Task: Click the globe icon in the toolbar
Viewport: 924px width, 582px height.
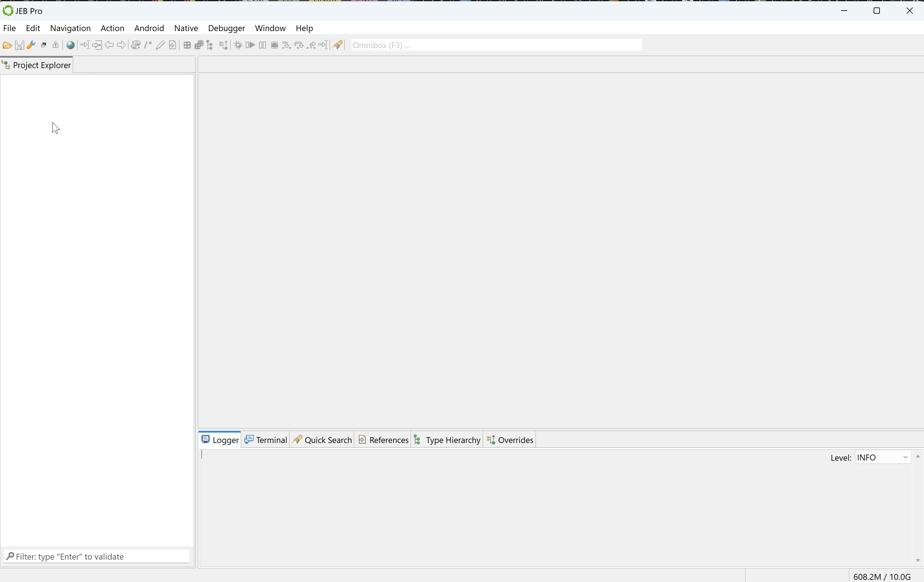Action: tap(71, 45)
